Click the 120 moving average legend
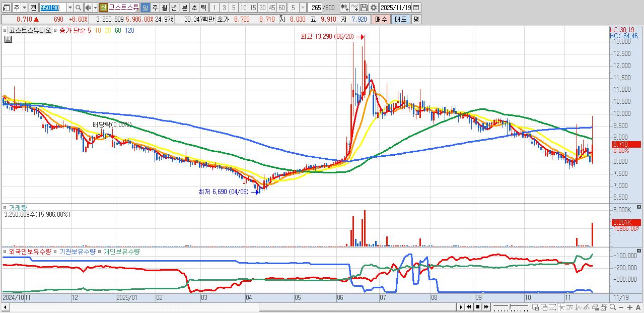The height and width of the screenshot is (313, 644). coord(129,31)
